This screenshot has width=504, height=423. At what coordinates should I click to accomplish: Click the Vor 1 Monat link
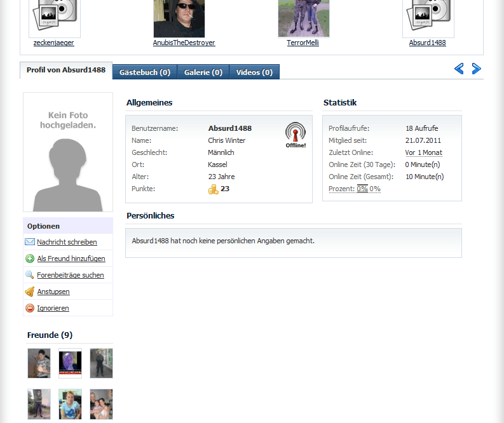point(423,153)
